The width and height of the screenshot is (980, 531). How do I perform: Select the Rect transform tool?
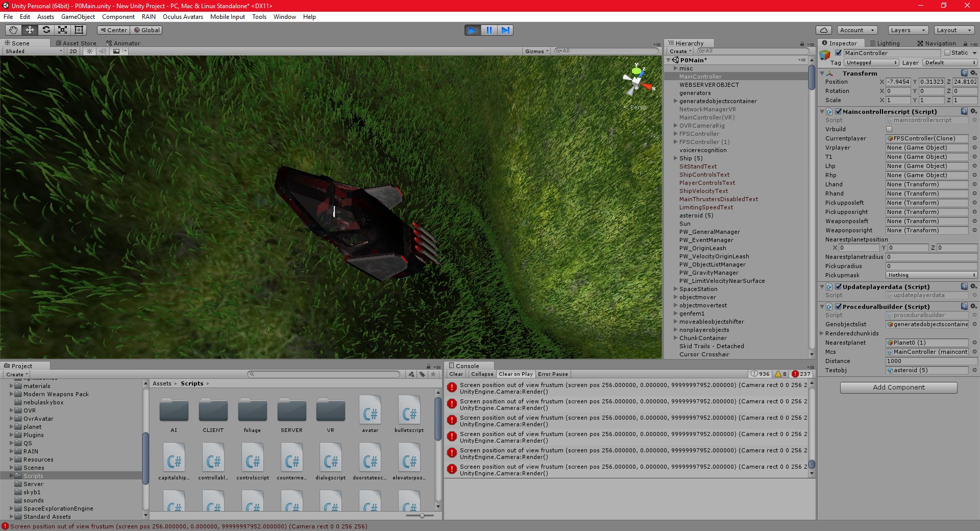pyautogui.click(x=79, y=30)
